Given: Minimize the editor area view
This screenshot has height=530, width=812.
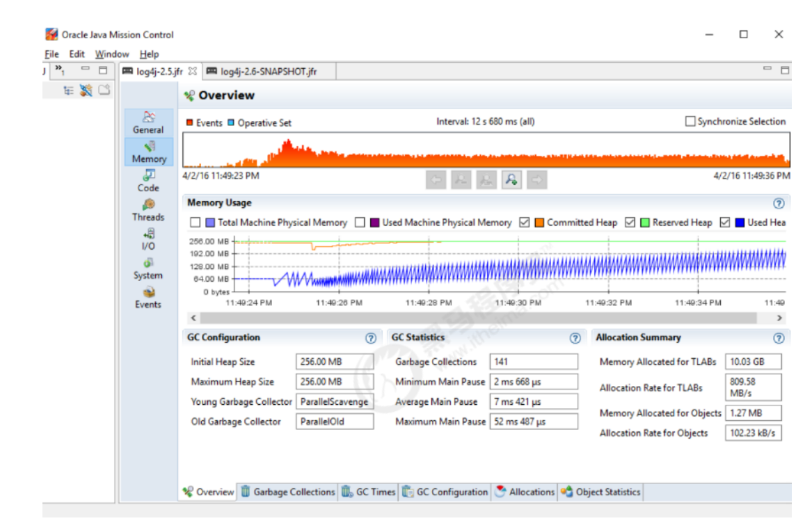Looking at the screenshot, I should (x=767, y=69).
